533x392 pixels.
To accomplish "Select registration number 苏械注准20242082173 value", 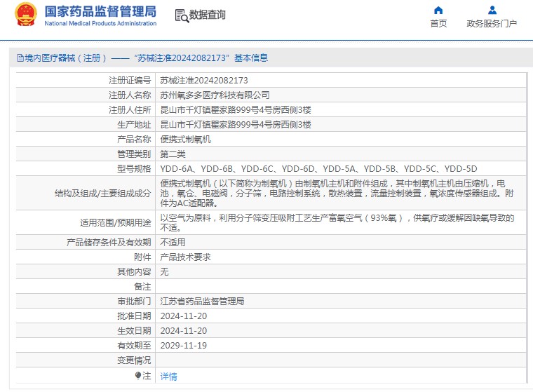I will pos(203,81).
